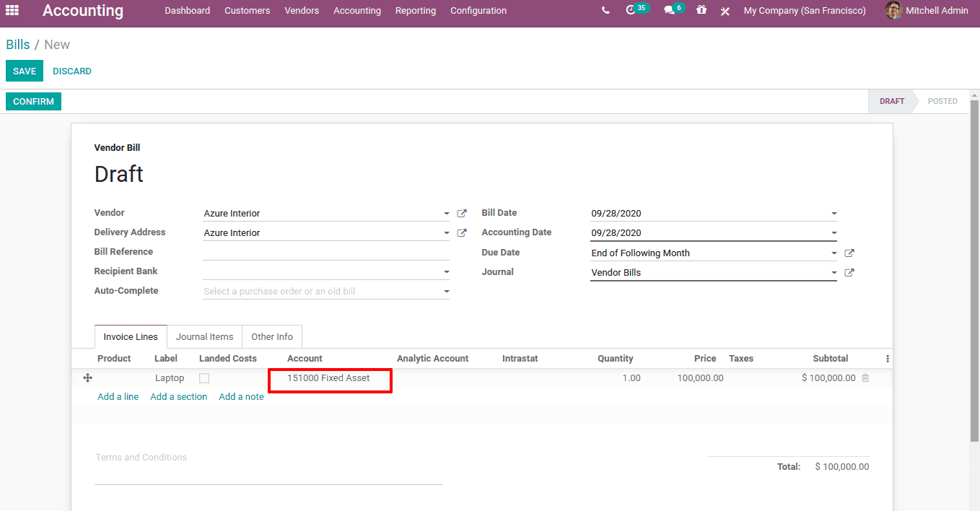
Task: Open external link for Delivery Address
Action: tap(462, 233)
